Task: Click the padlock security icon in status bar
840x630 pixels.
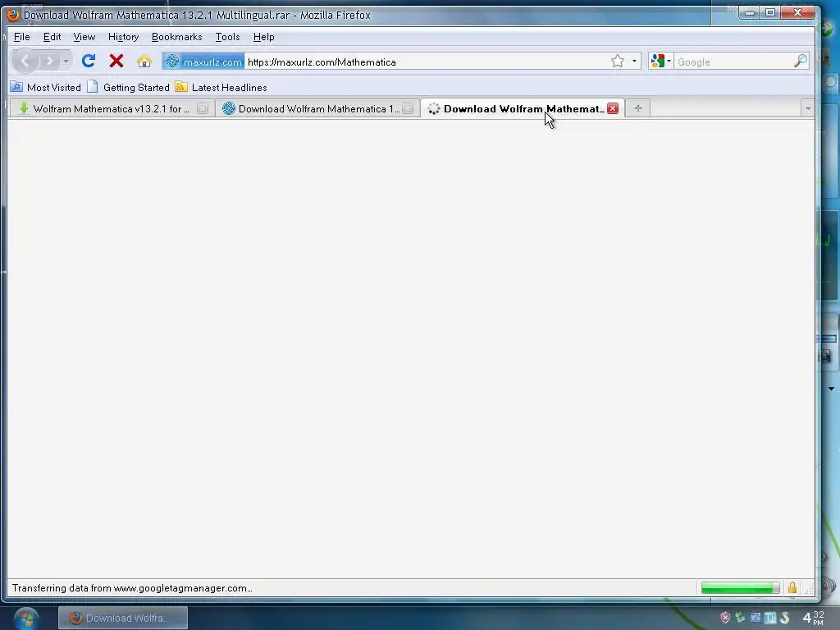Action: (x=792, y=587)
